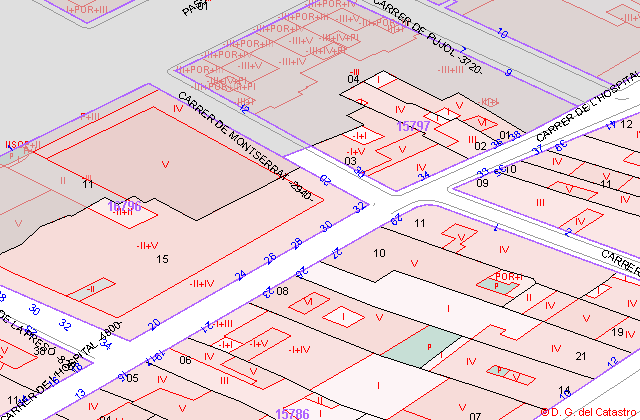Select the -II+V building height label

coord(147,246)
